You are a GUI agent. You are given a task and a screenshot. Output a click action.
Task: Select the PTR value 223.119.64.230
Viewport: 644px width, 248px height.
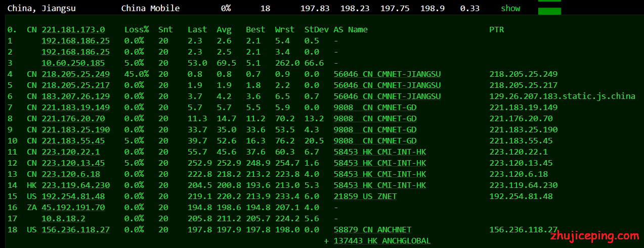click(x=524, y=185)
